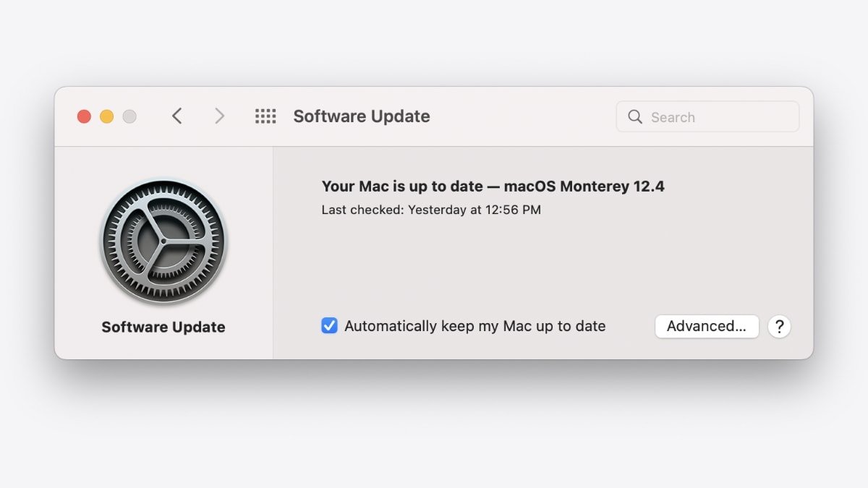Click the Search placeholder text
This screenshot has width=868, height=488.
coord(673,117)
